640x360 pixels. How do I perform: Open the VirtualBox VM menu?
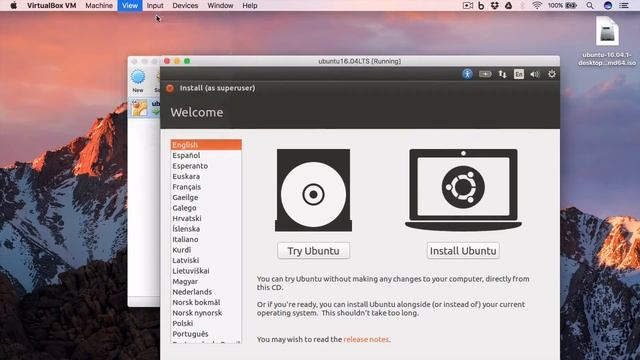[51, 5]
